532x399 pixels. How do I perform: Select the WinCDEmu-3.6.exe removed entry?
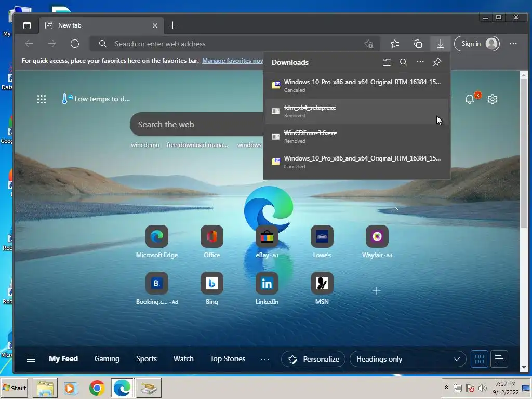(x=356, y=137)
